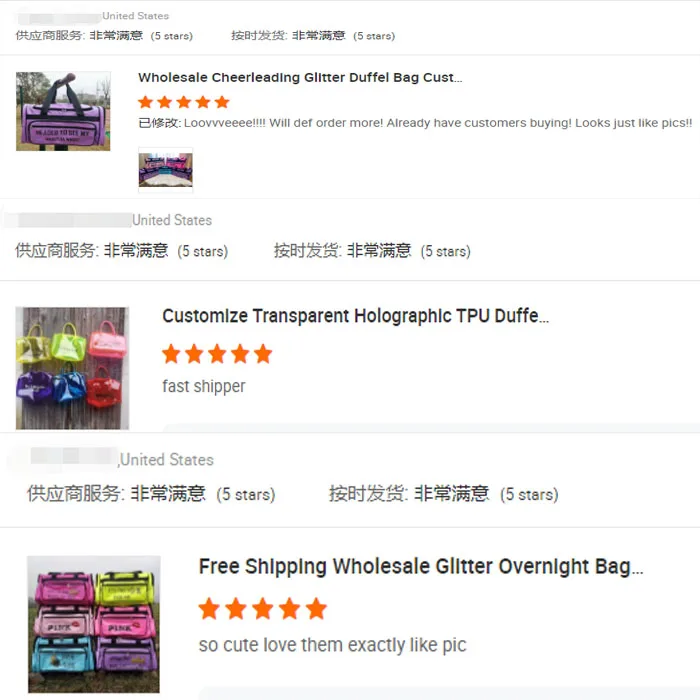This screenshot has height=700, width=700.
Task: Click fifth star of Cheerleading Duffel rating
Action: tap(222, 102)
